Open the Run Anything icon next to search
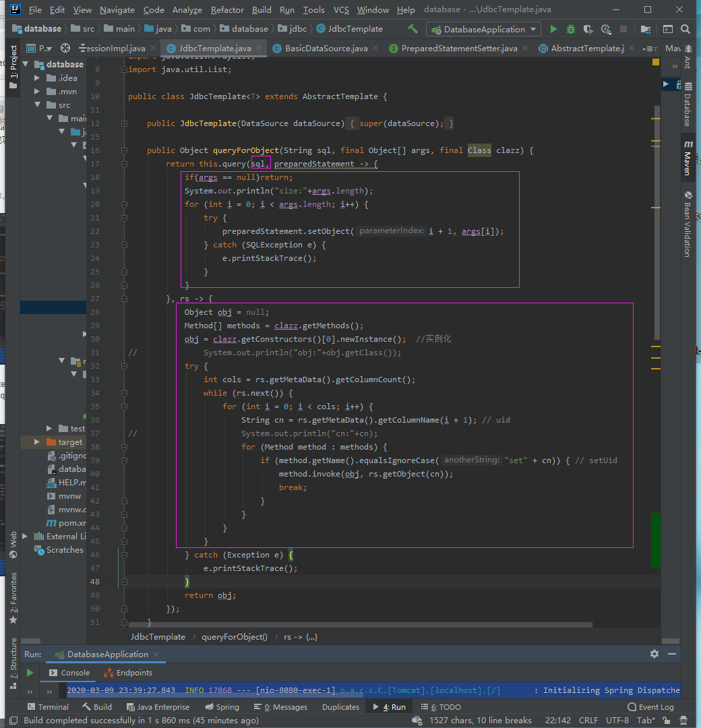Image resolution: width=701 pixels, height=728 pixels. pyautogui.click(x=667, y=29)
